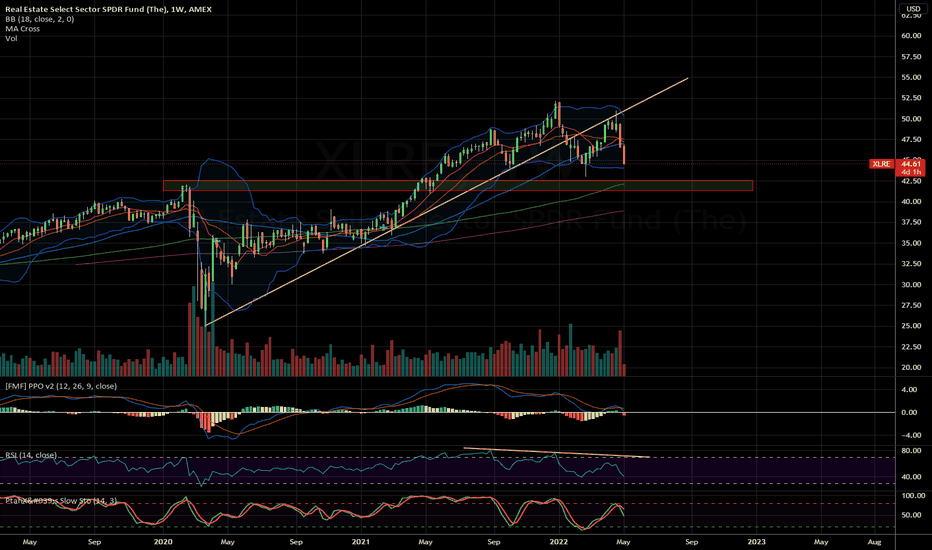Screen dimensions: 932x550
Task: Select the ascending tan trendline on price
Action: (446, 202)
